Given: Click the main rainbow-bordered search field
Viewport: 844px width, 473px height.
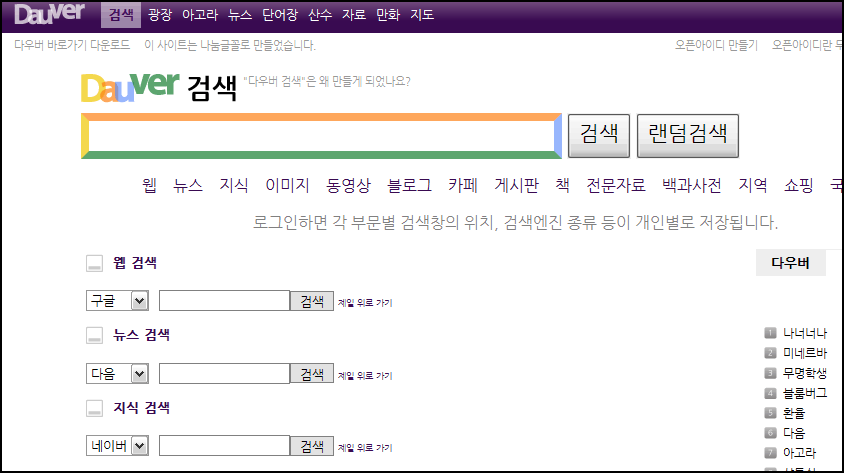Looking at the screenshot, I should pos(321,136).
